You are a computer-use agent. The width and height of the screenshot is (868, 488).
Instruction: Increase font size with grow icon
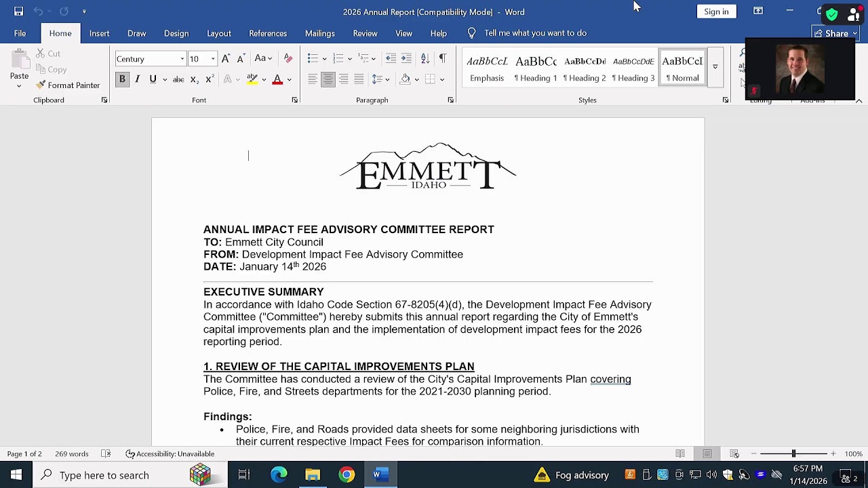coord(226,59)
